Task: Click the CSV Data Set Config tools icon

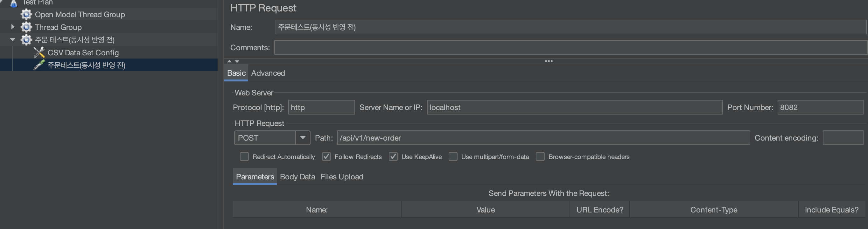Action: pos(39,52)
